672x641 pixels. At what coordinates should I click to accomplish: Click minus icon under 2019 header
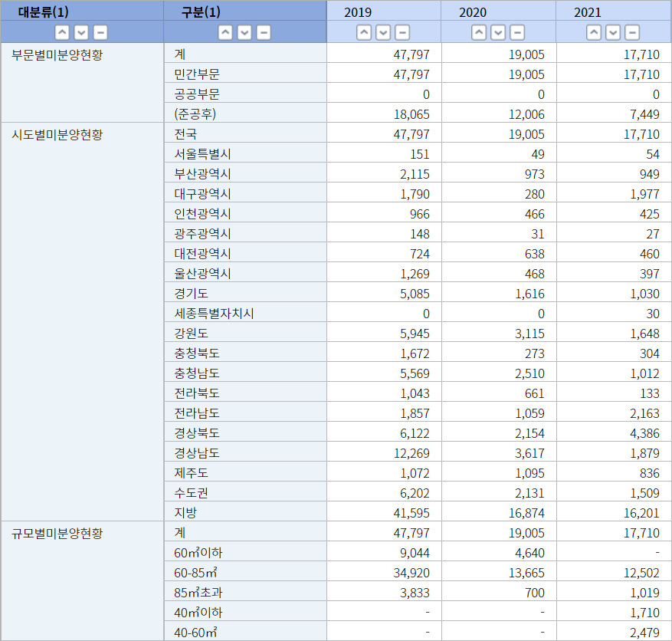(402, 32)
